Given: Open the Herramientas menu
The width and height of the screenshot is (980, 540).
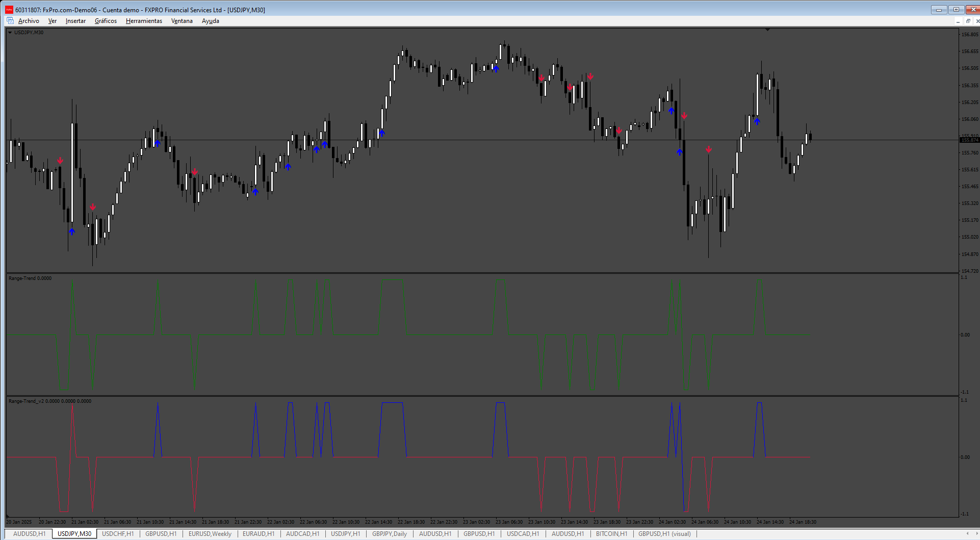Looking at the screenshot, I should click(144, 21).
